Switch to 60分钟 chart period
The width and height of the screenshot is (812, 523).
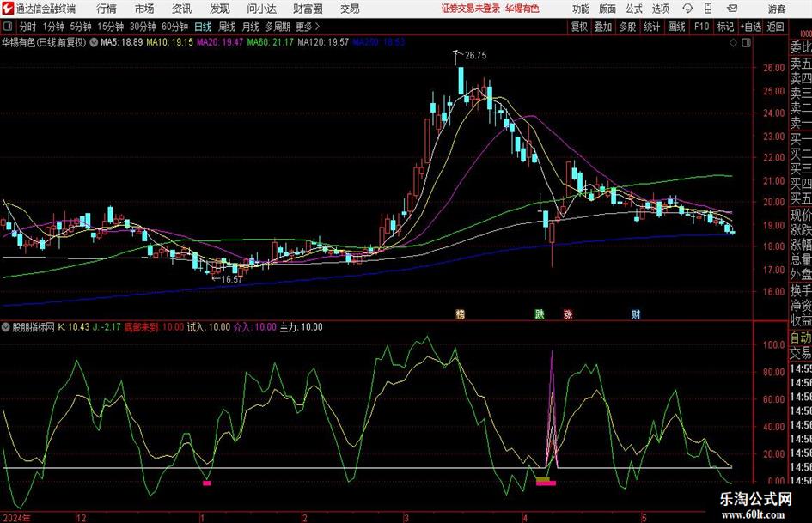click(x=175, y=27)
